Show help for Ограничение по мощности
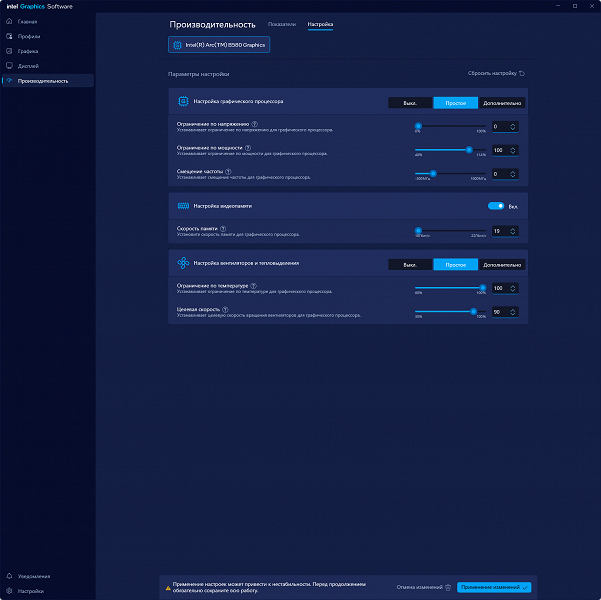The width and height of the screenshot is (601, 600). (x=248, y=148)
